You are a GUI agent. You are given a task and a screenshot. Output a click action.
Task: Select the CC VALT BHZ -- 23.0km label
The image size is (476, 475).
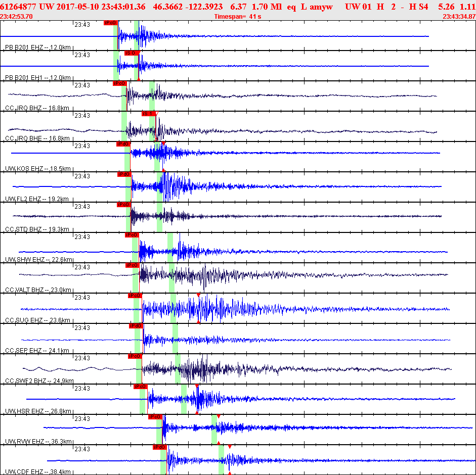click(x=38, y=290)
